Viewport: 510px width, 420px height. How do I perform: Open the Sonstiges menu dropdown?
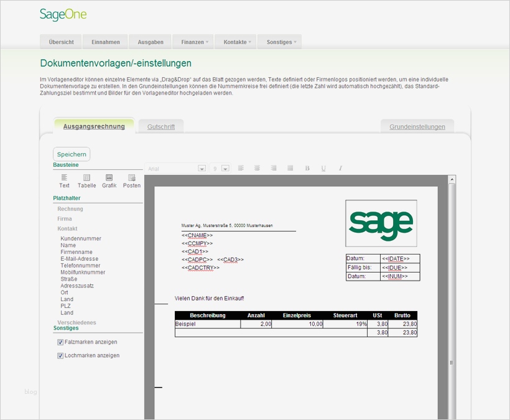[x=280, y=42]
